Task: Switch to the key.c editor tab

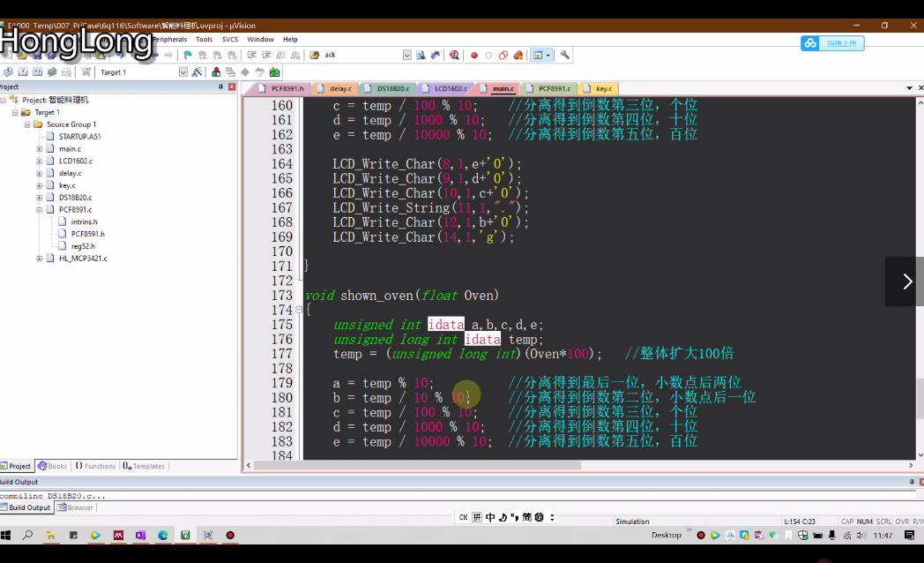Action: pos(598,88)
